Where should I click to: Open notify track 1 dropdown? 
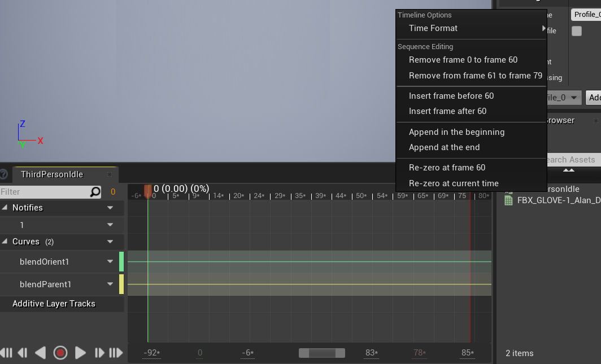pyautogui.click(x=110, y=225)
